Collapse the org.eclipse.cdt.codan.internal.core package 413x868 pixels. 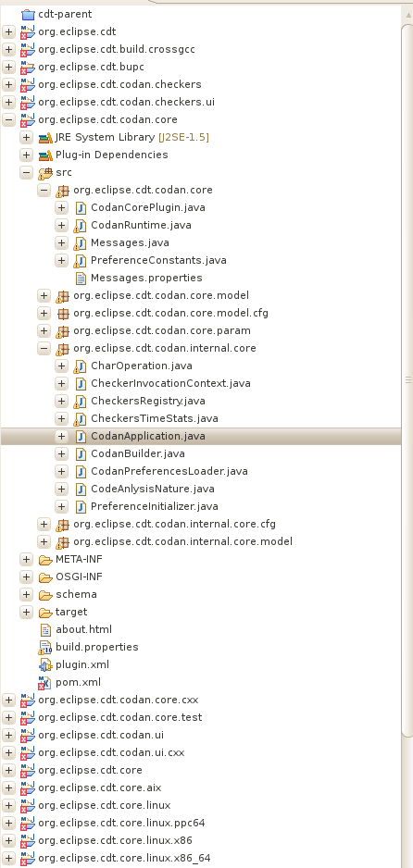(44, 348)
